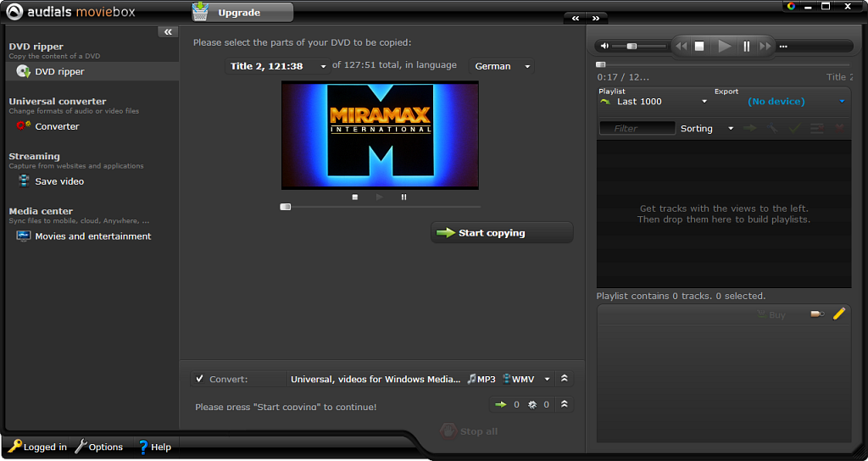The height and width of the screenshot is (461, 868).
Task: Click the left double-arrow panel toggle
Action: tap(576, 18)
